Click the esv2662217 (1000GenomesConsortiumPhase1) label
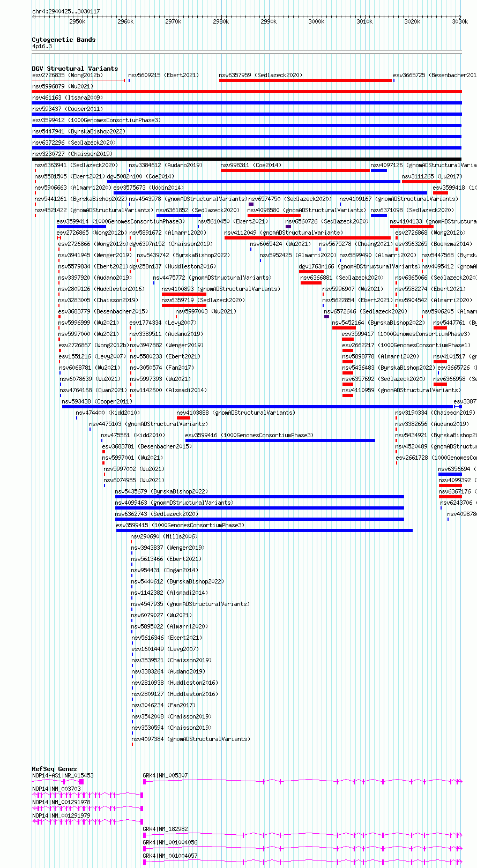The width and height of the screenshot is (477, 868). click(x=406, y=346)
